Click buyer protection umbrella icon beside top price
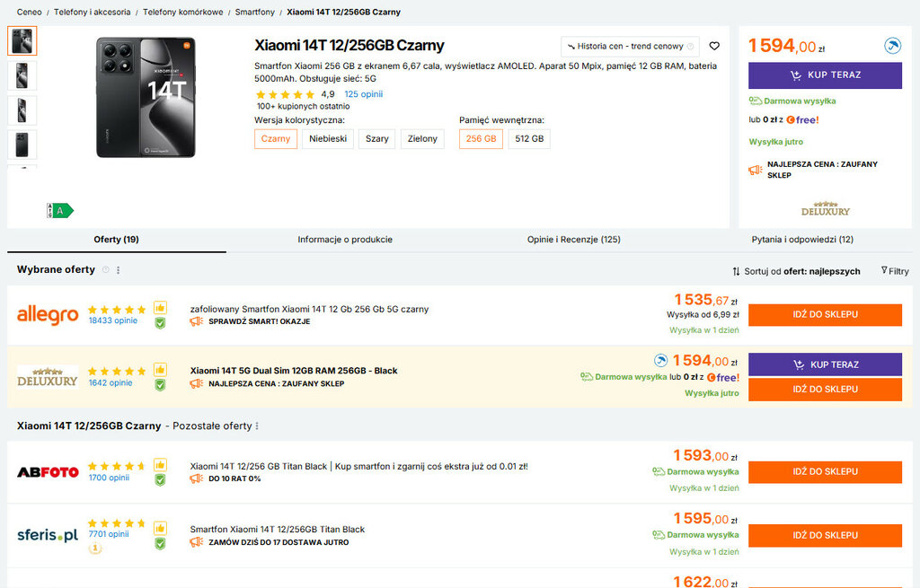 click(892, 46)
